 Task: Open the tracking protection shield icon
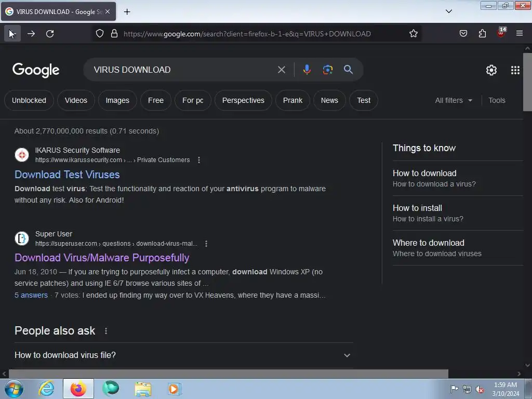[x=99, y=34]
